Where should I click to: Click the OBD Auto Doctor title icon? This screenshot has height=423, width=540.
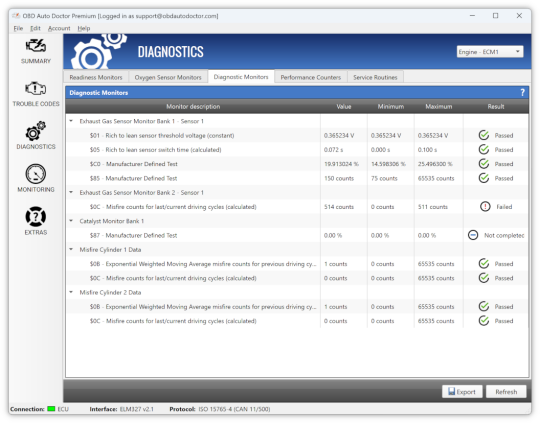pyautogui.click(x=16, y=16)
